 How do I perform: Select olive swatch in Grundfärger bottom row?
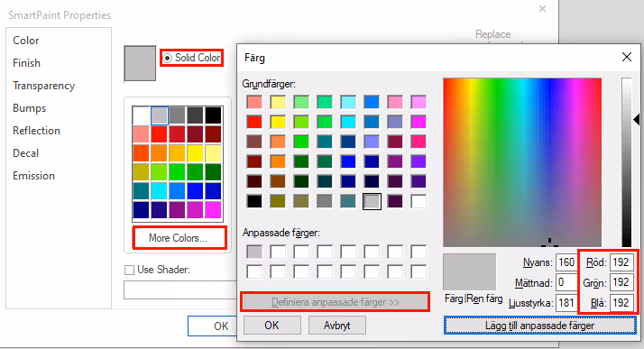tap(278, 201)
